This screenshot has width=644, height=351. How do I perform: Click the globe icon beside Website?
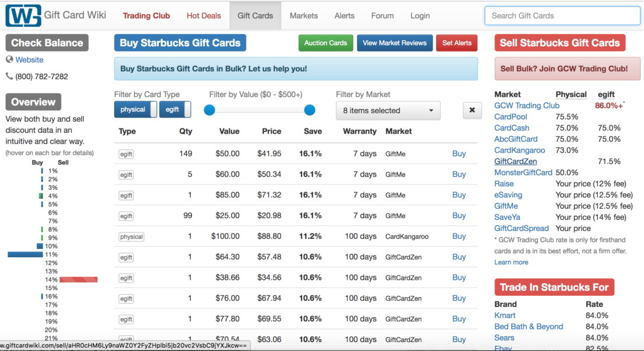click(9, 60)
